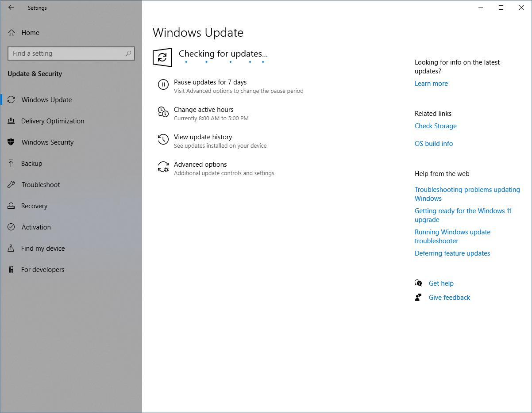The width and height of the screenshot is (532, 413).
Task: Choose Pause updates for 7 days
Action: (231, 86)
